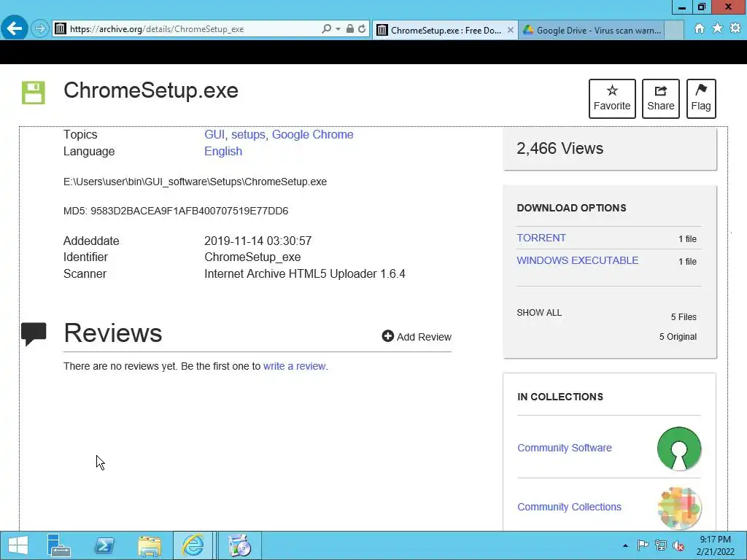Click the muted speaker tray icon
747x560 pixels.
(678, 545)
